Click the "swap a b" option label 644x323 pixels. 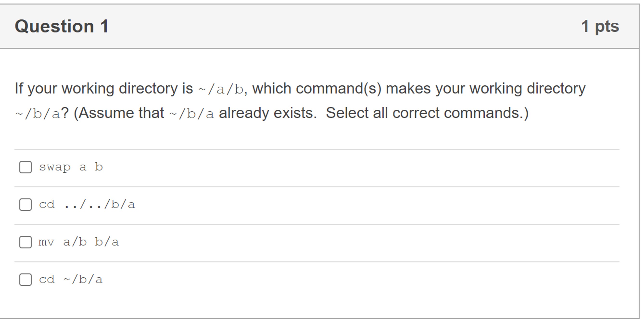pos(71,167)
